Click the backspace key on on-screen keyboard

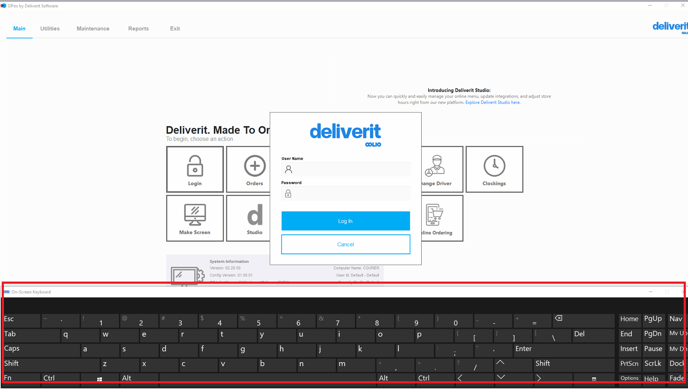(584, 321)
